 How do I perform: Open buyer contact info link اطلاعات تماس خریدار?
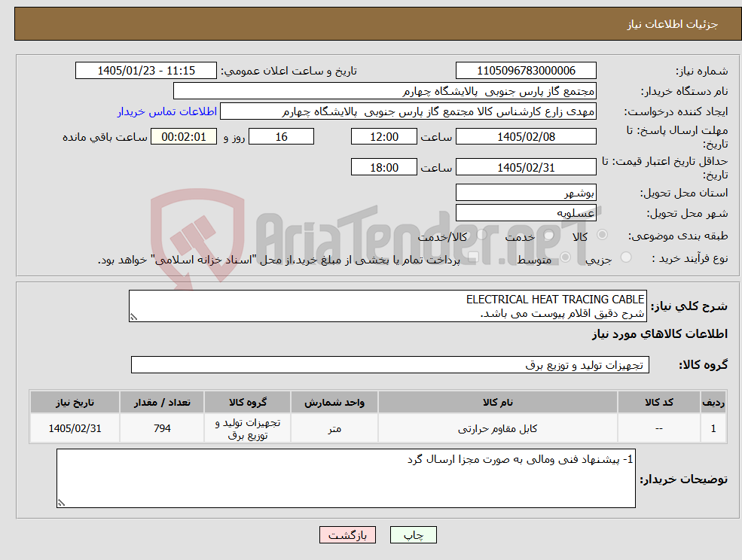click(167, 111)
